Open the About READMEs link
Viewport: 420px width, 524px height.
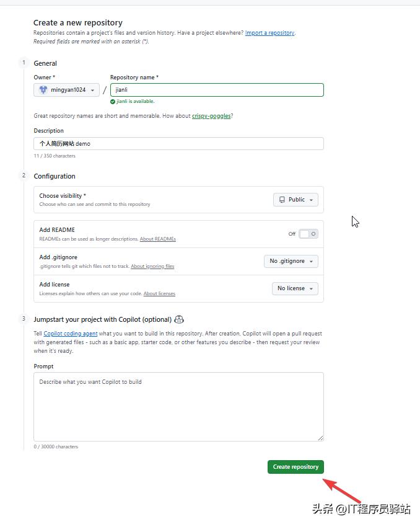pos(157,239)
